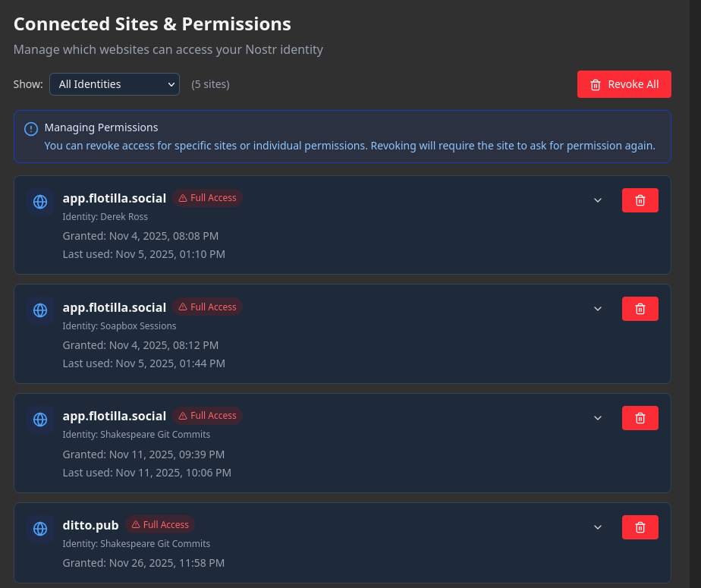Click the globe icon beside Derek Ross's app.flotilla.social entry
The width and height of the screenshot is (701, 588).
(39, 202)
